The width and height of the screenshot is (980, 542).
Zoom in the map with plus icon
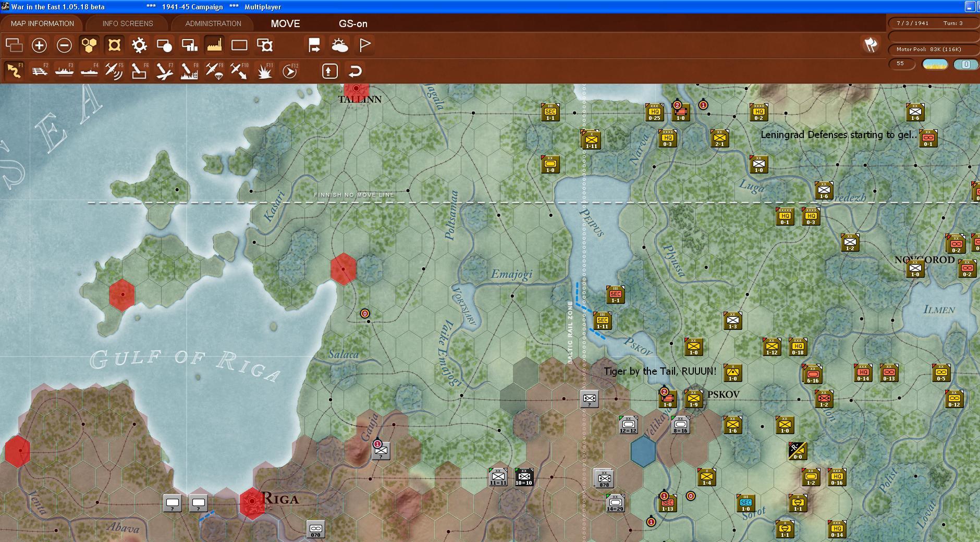click(x=39, y=45)
